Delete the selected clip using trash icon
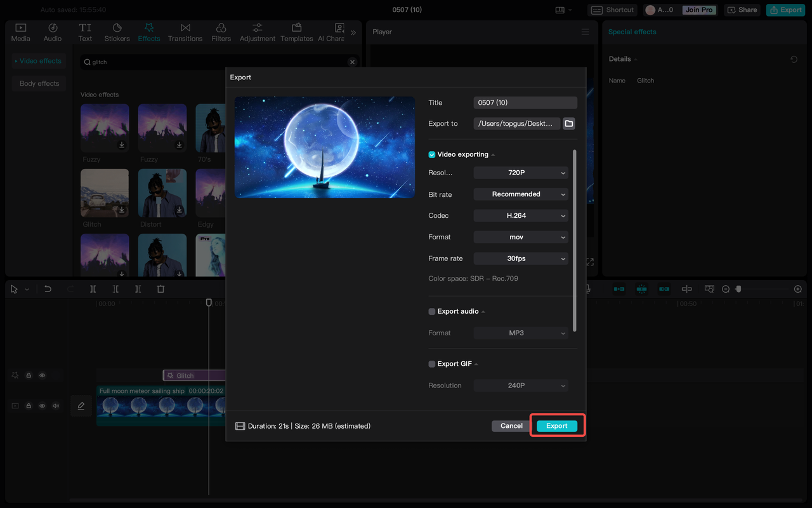 [160, 289]
